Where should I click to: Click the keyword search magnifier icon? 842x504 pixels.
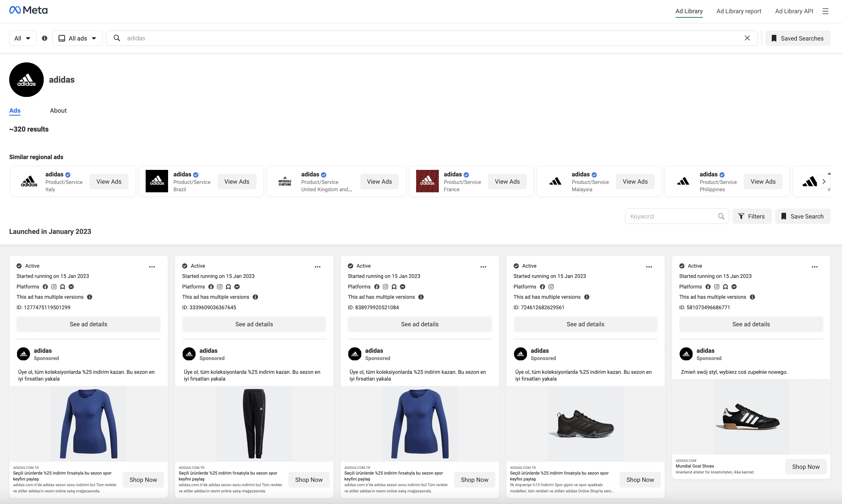tap(721, 216)
